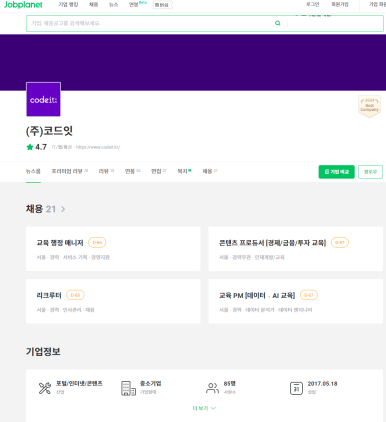Click the codeit company logo
The width and height of the screenshot is (386, 422).
[x=43, y=99]
